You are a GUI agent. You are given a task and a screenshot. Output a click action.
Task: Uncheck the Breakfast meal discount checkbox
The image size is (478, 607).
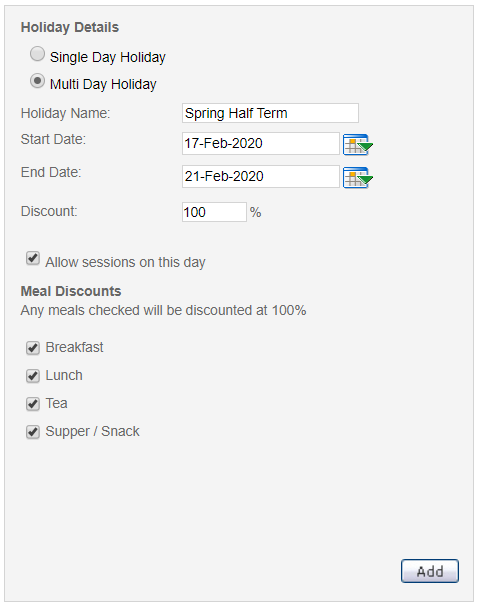click(33, 348)
